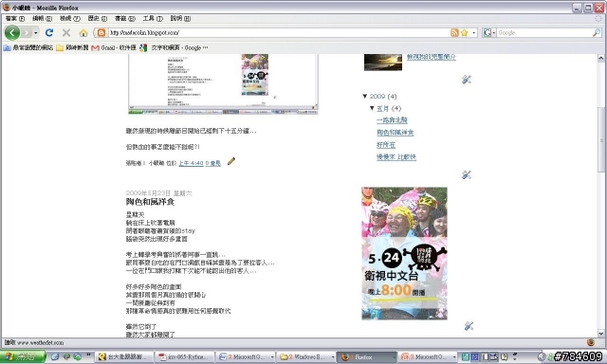Screen dimensions: 607x364
Task: Open the 檢視 (V) menu
Action: pos(69,18)
